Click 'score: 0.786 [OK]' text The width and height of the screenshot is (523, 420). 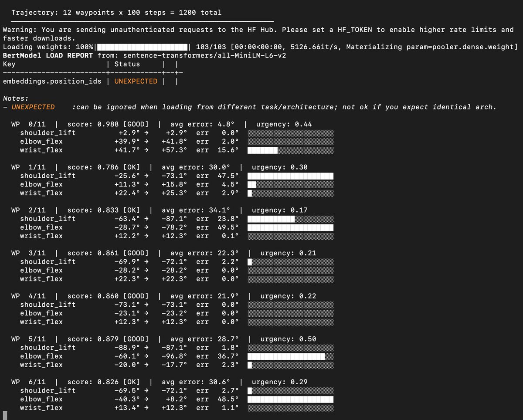104,167
